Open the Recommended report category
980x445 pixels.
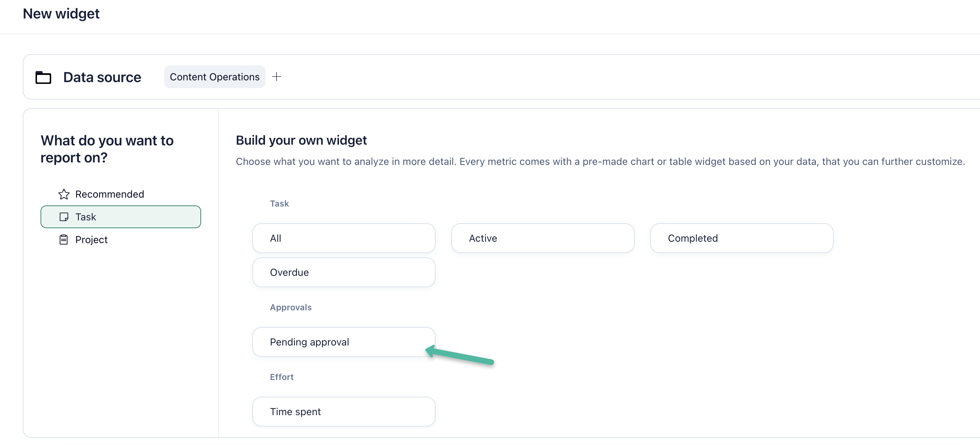tap(109, 194)
